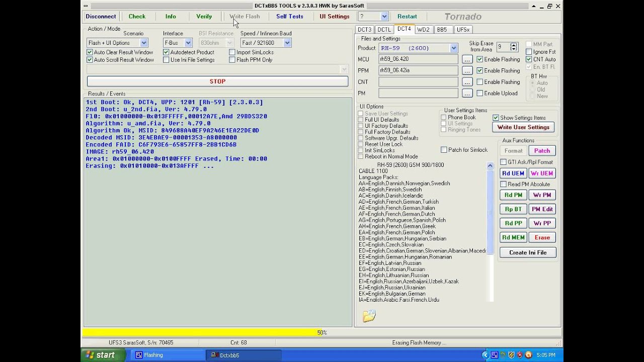Browse for the PPM file
644x362 pixels.
click(467, 71)
